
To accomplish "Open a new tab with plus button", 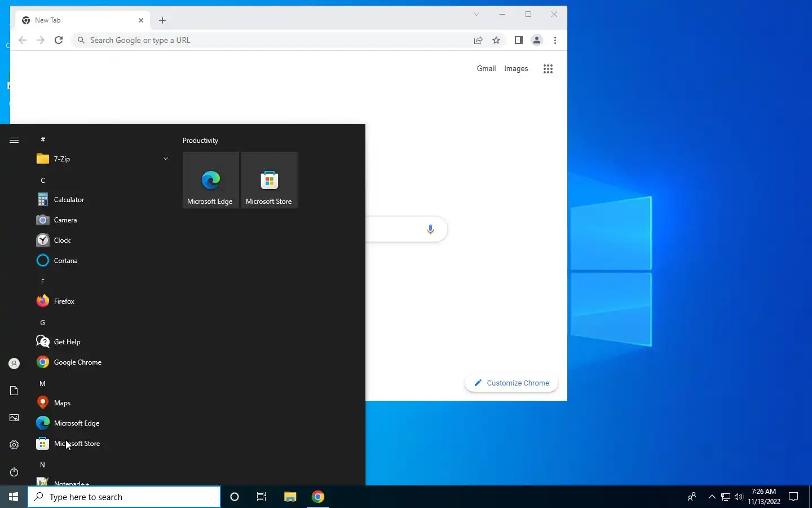I will pos(162,20).
